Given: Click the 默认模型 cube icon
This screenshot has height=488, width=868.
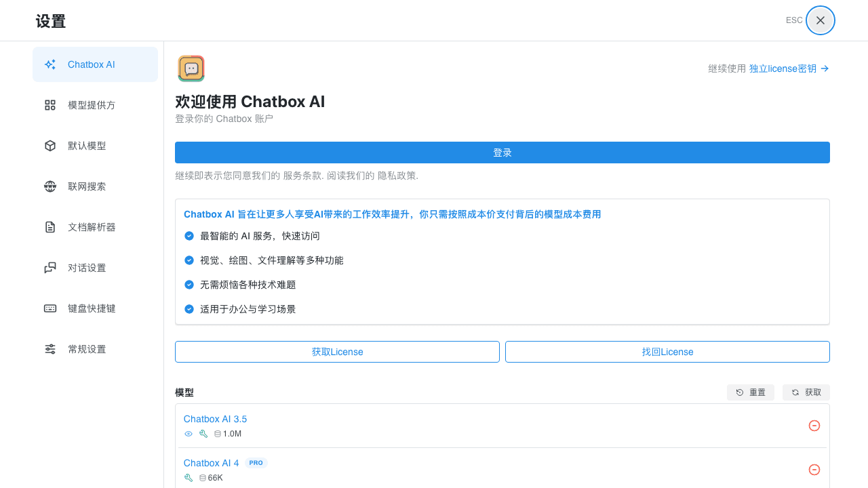Looking at the screenshot, I should (50, 145).
